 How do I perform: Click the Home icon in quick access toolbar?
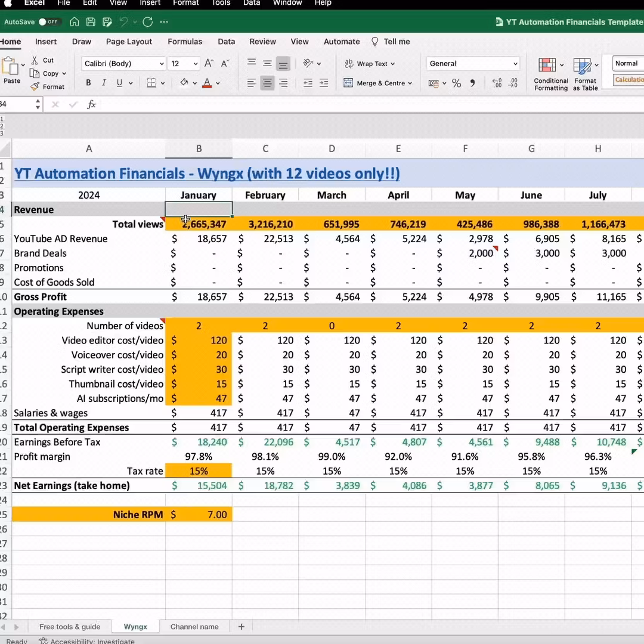[x=75, y=22]
